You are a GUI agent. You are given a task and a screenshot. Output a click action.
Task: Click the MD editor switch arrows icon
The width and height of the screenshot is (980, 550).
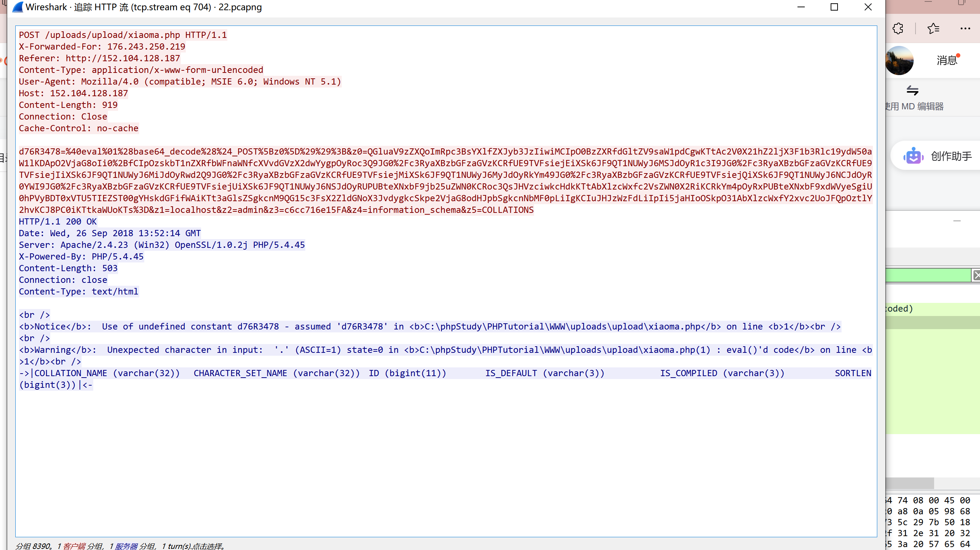click(912, 91)
